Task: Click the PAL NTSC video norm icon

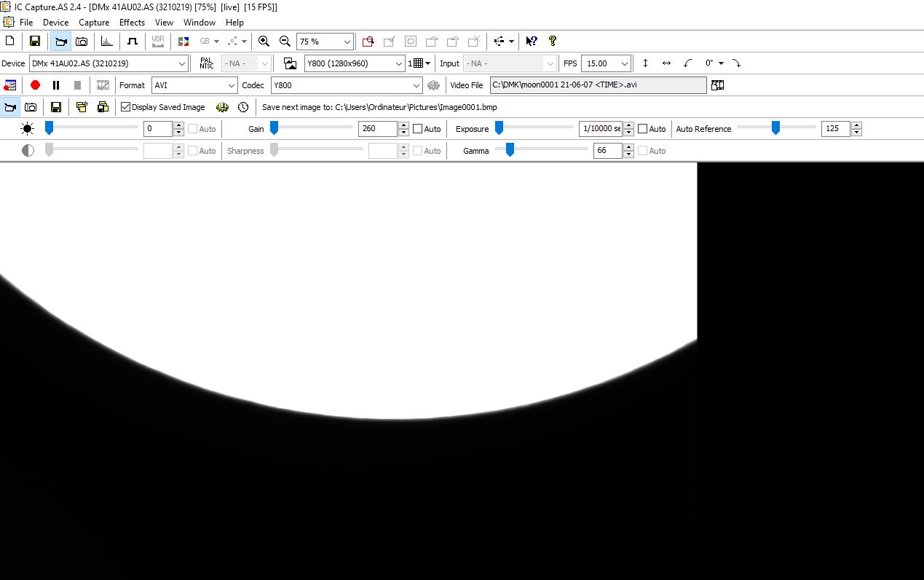Action: click(x=206, y=63)
